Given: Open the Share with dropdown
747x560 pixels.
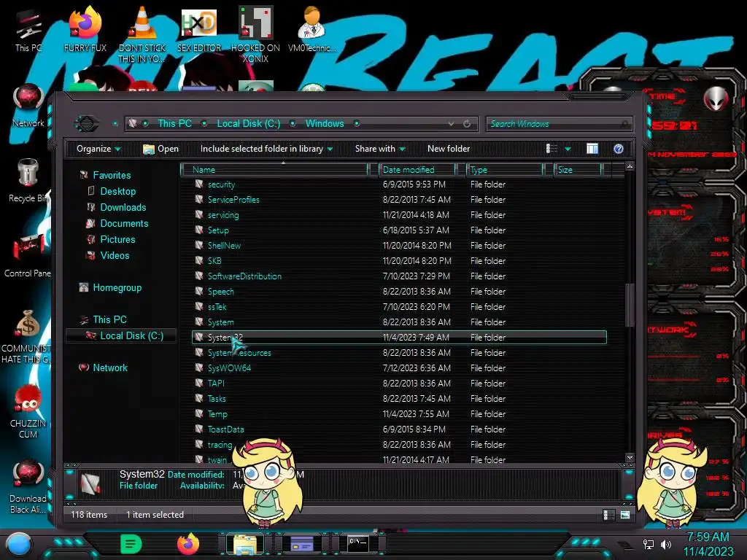Looking at the screenshot, I should coord(379,149).
